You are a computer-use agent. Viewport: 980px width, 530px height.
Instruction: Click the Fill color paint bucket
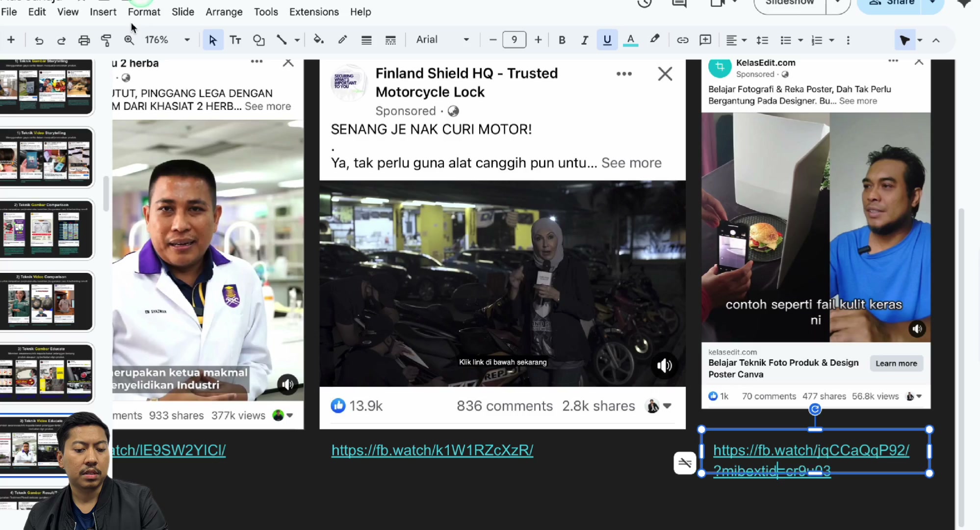[319, 40]
